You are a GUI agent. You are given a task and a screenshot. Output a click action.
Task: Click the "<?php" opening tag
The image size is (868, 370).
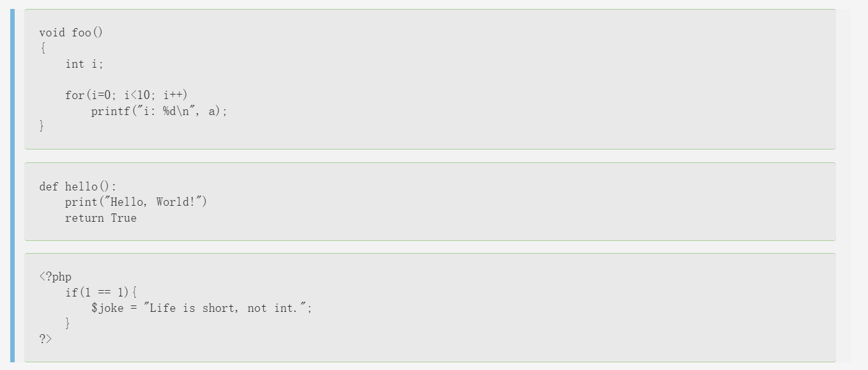[x=56, y=277]
